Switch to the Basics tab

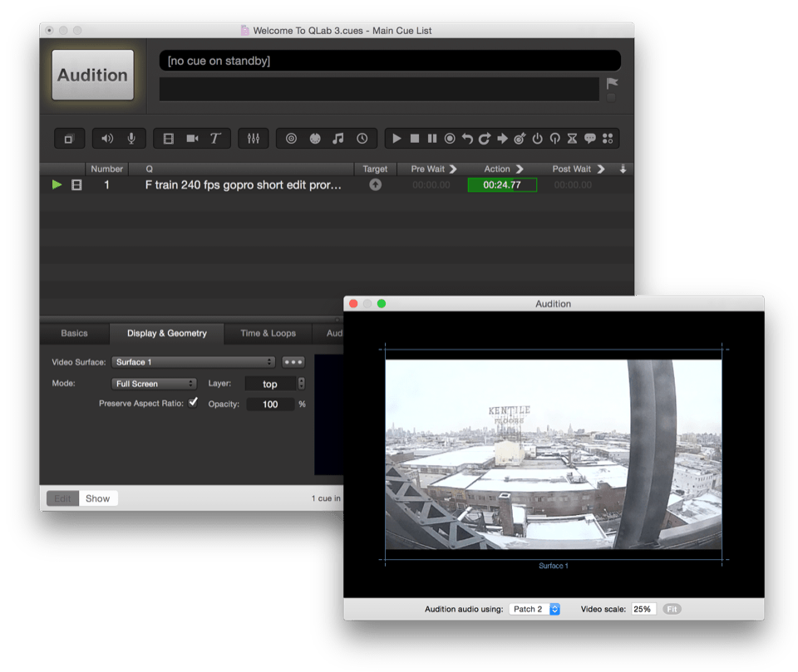click(74, 333)
